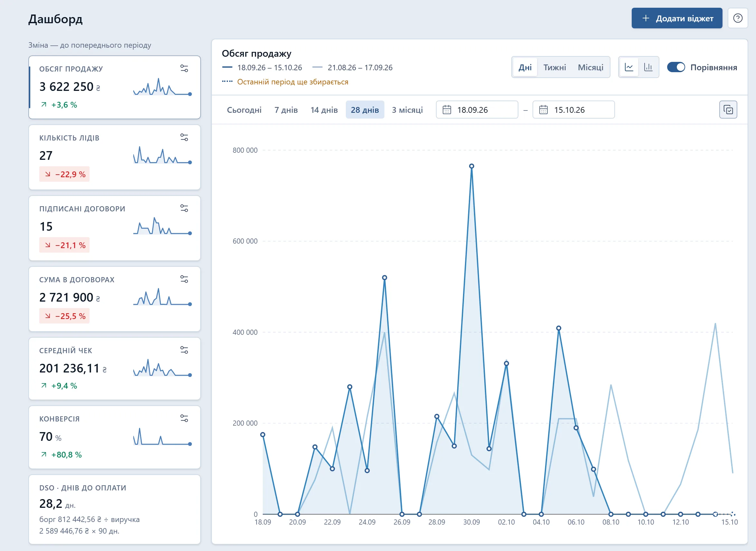Select the Дні granularity tab
This screenshot has width=756, height=551.
(525, 67)
